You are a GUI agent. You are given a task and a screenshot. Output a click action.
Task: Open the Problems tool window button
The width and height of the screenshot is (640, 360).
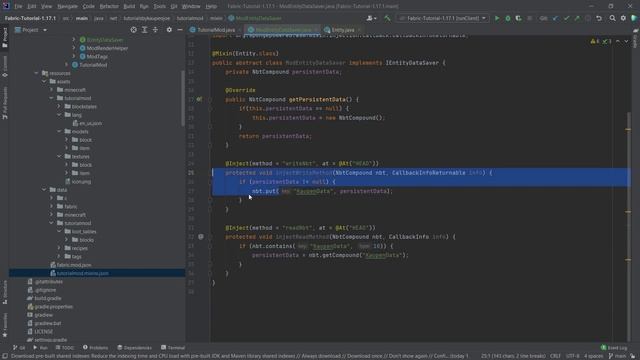tap(95, 348)
